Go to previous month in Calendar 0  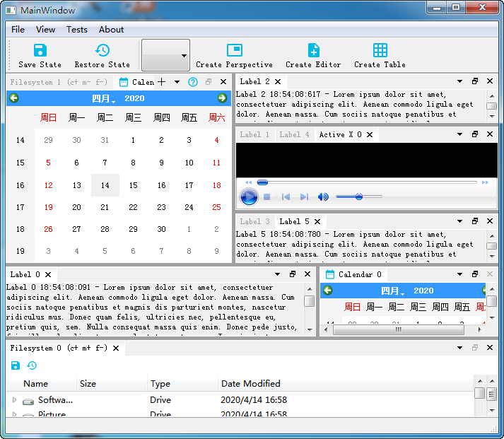[327, 291]
